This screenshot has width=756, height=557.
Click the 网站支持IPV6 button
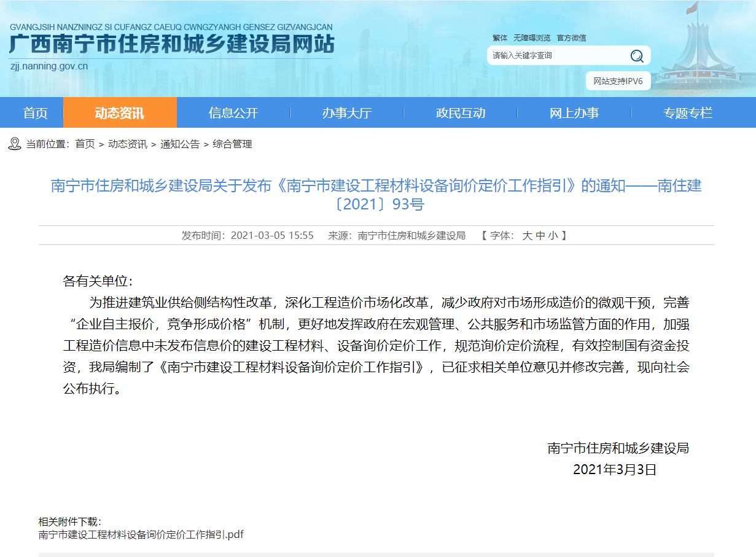coord(618,81)
